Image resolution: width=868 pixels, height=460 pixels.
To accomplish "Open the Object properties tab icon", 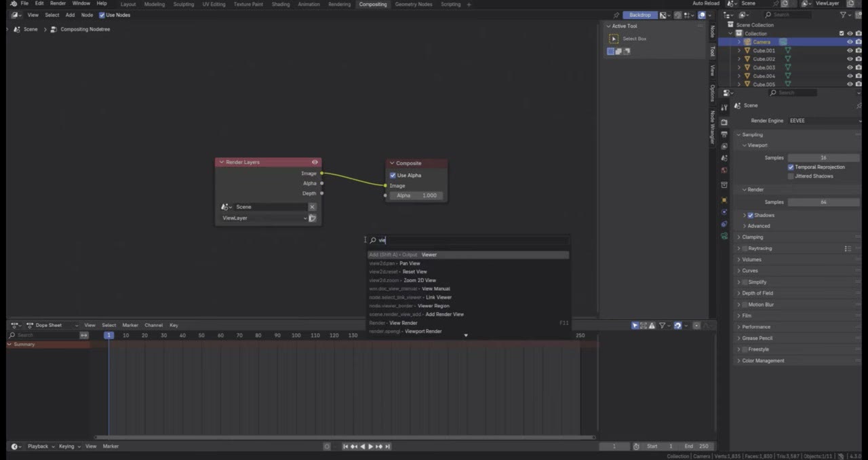I will (724, 199).
